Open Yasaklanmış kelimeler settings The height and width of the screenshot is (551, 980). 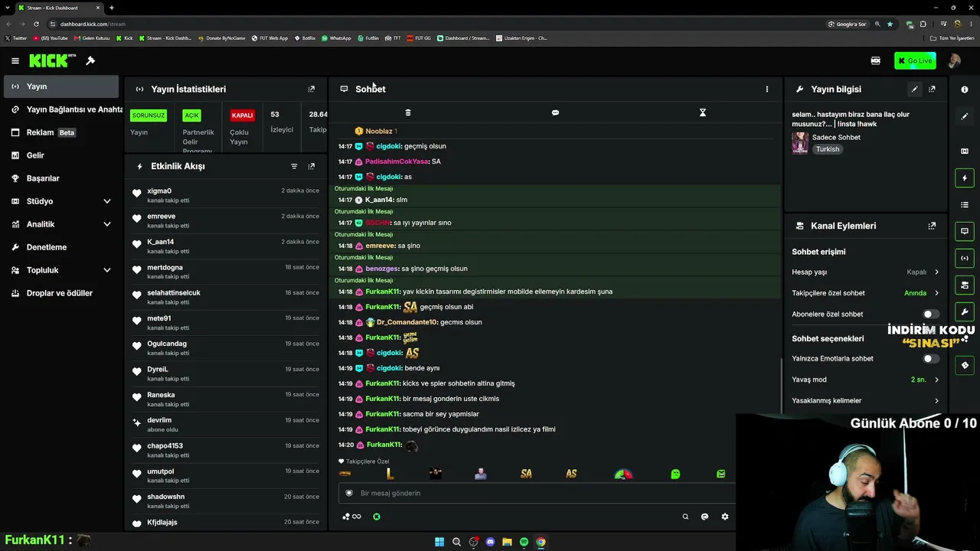865,400
